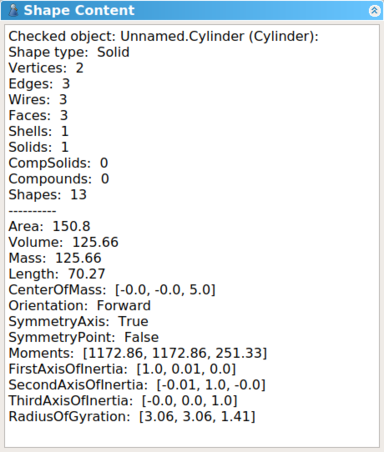Click the Orientation Forward line
The width and height of the screenshot is (384, 452).
(79, 306)
